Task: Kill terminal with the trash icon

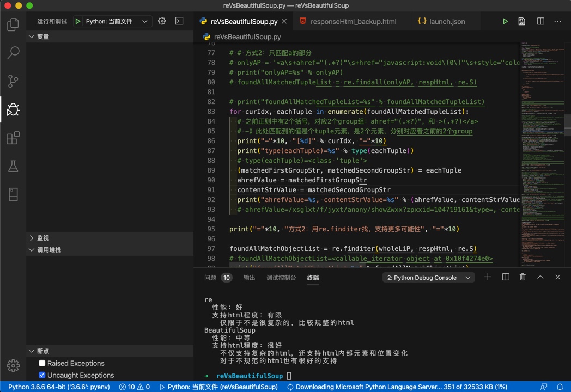Action: pos(523,277)
